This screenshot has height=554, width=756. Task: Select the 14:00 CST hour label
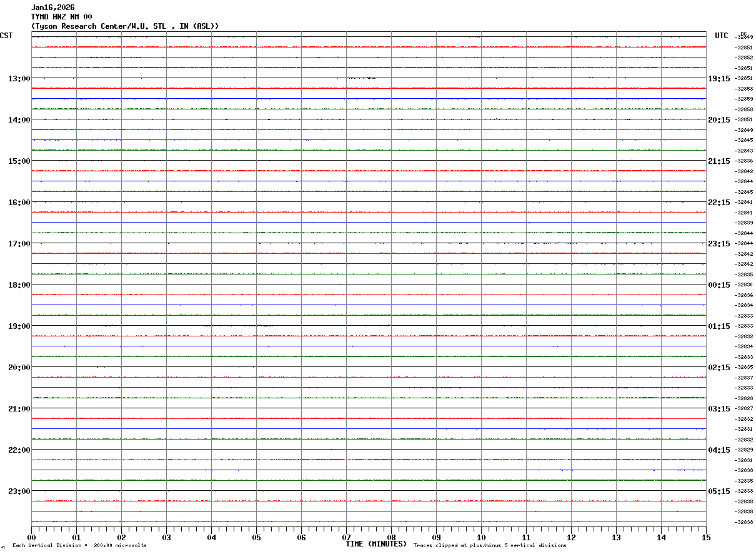(x=19, y=120)
